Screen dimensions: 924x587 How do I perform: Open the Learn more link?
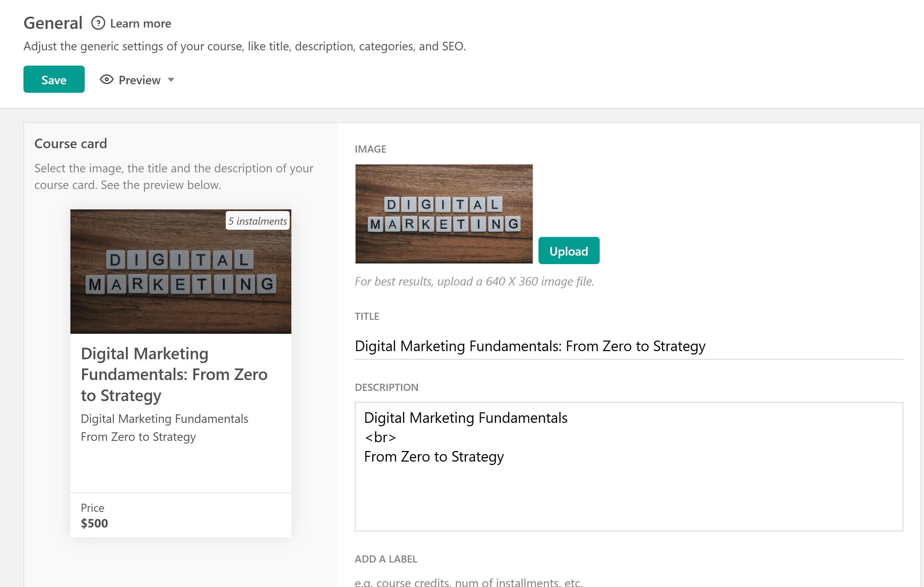coord(140,23)
